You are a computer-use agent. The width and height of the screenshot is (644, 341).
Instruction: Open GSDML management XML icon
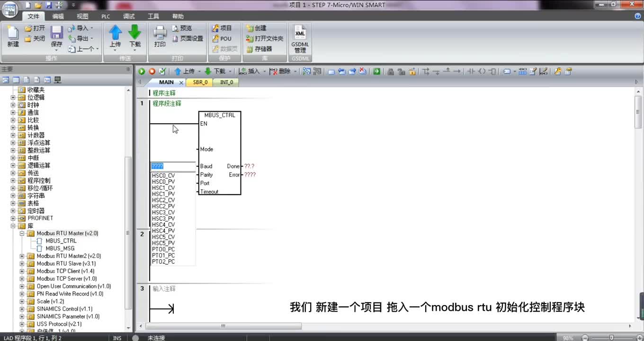300,33
